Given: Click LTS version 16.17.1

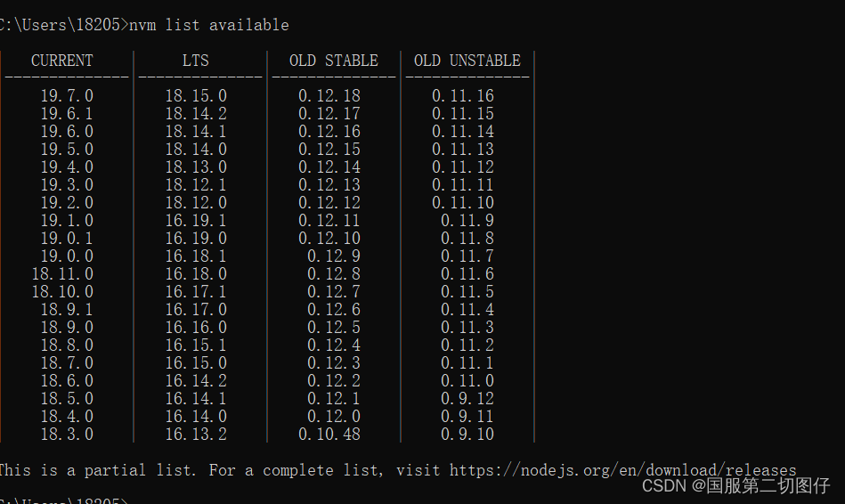Looking at the screenshot, I should click(x=196, y=291).
